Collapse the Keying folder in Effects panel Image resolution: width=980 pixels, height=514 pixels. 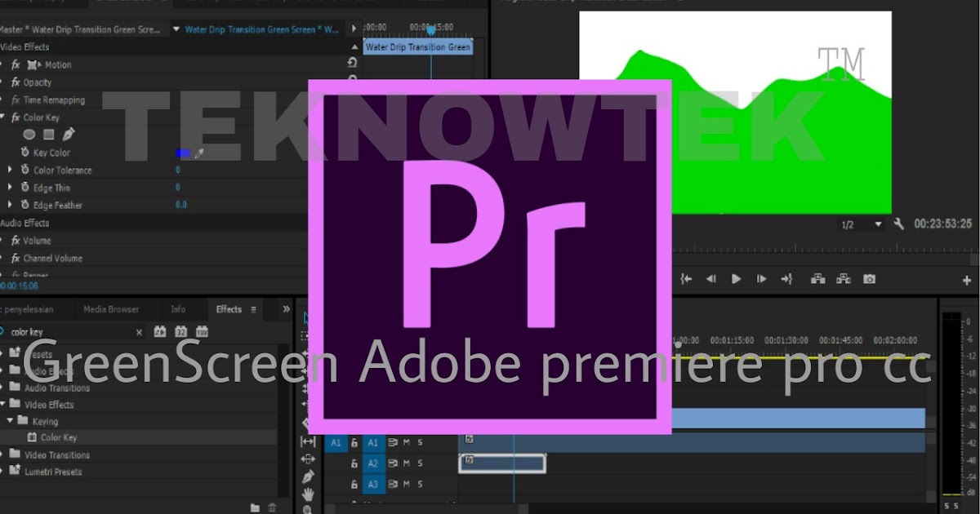pyautogui.click(x=10, y=422)
